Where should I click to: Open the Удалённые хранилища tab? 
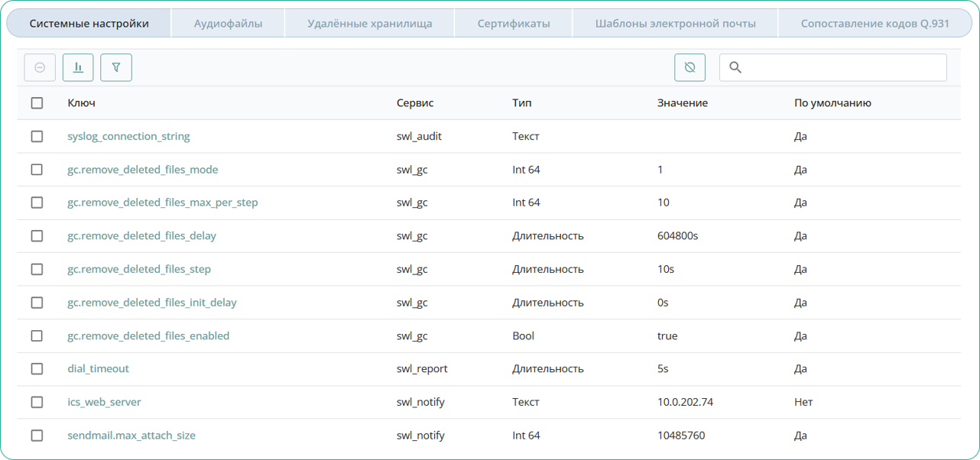369,24
